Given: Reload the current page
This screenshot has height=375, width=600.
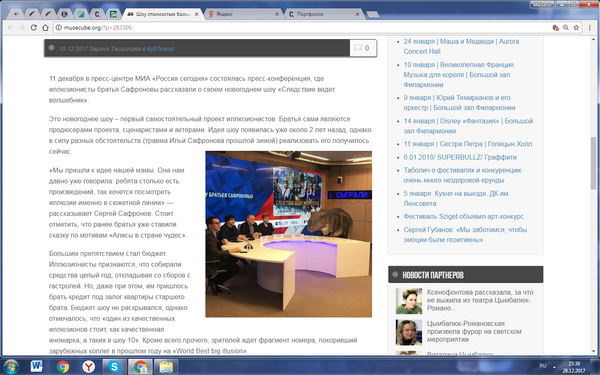Looking at the screenshot, I should [34, 28].
